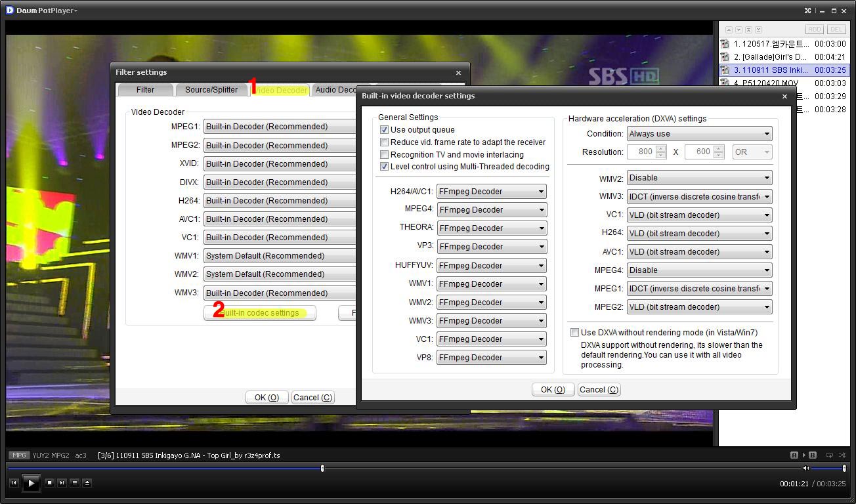Open the THEORA decoder dropdown
This screenshot has width=856, height=504.
pyautogui.click(x=492, y=228)
